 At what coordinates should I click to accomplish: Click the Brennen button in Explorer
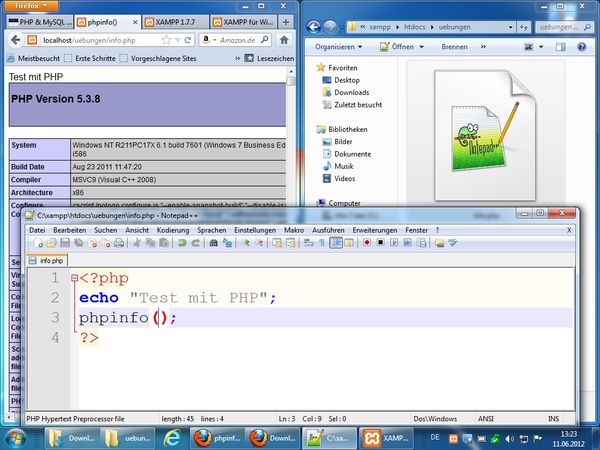click(x=455, y=47)
